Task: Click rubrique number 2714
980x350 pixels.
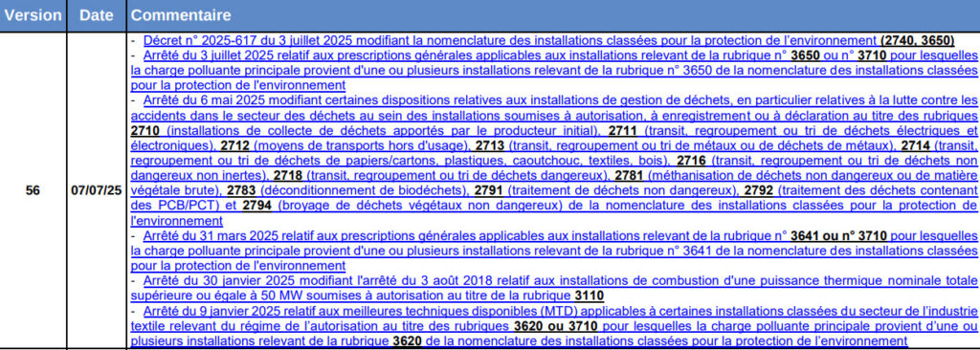Action: point(916,145)
